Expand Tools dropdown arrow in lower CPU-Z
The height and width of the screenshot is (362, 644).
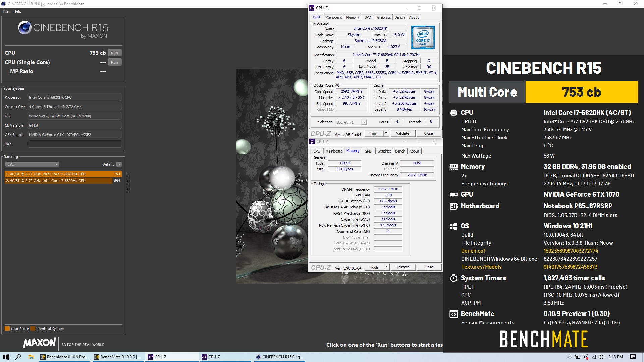[x=386, y=267]
